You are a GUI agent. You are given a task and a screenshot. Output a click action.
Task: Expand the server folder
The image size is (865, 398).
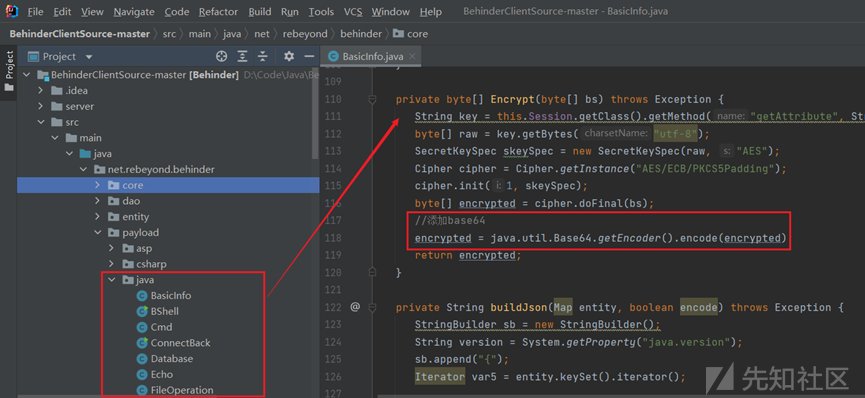click(x=41, y=106)
